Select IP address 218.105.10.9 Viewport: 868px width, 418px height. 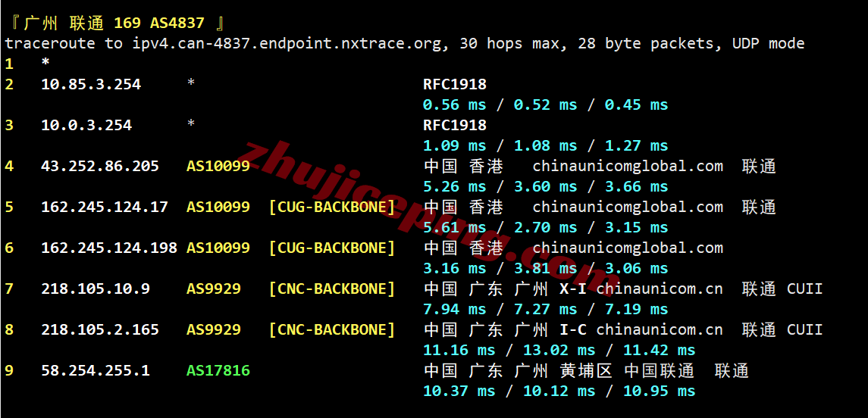click(x=96, y=289)
